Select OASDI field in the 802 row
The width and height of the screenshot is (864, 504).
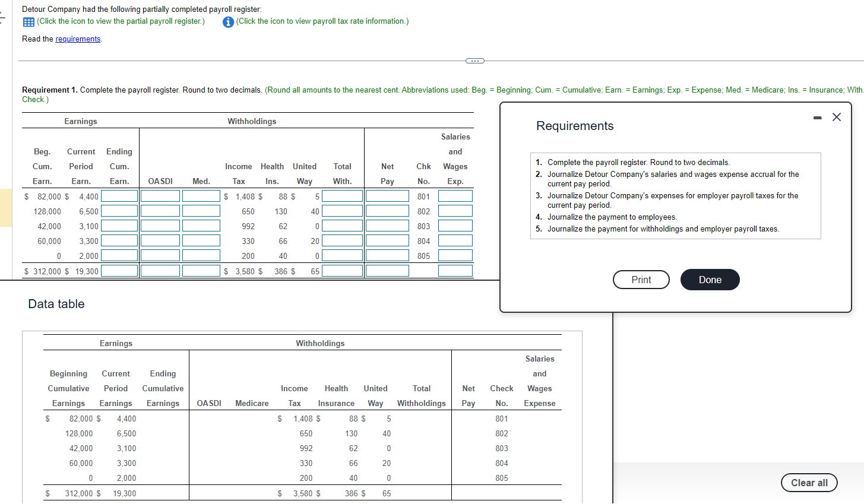pyautogui.click(x=160, y=211)
